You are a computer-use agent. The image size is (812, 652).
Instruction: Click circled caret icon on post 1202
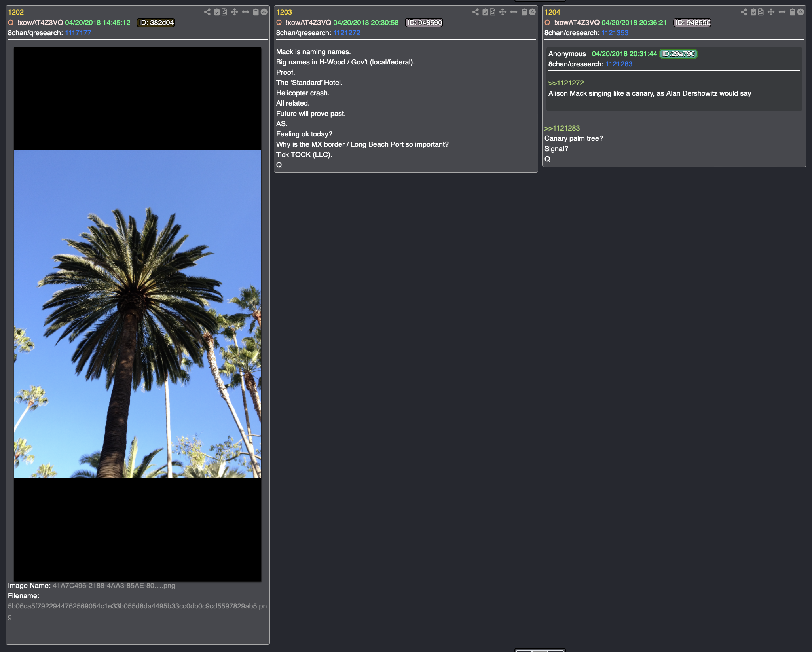point(264,12)
